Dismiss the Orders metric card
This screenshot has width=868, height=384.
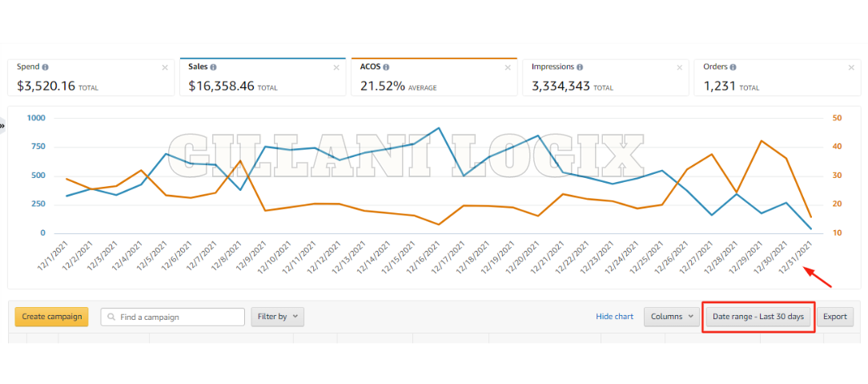[x=853, y=68]
